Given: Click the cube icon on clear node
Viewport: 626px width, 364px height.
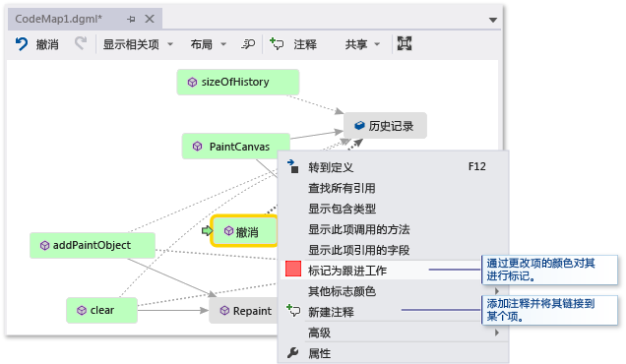Looking at the screenshot, I should click(82, 311).
